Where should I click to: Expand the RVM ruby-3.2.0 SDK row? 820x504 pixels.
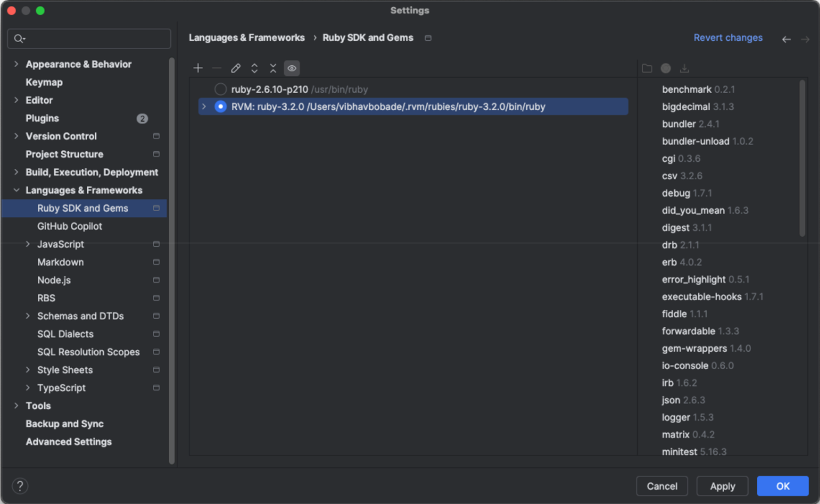(x=204, y=107)
